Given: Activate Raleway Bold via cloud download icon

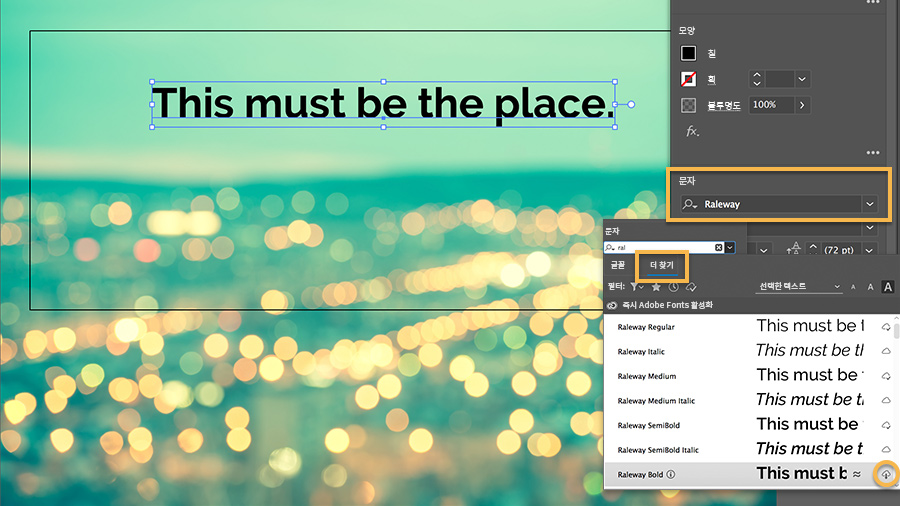Looking at the screenshot, I should 886,474.
